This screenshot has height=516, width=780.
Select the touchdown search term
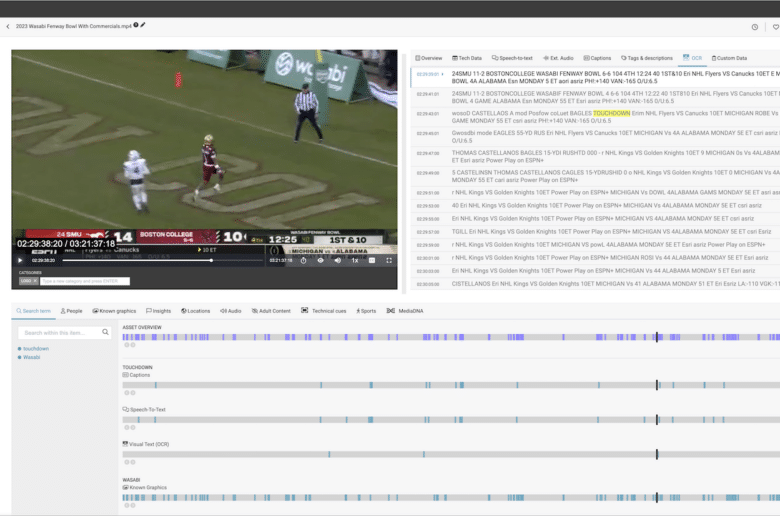point(36,349)
